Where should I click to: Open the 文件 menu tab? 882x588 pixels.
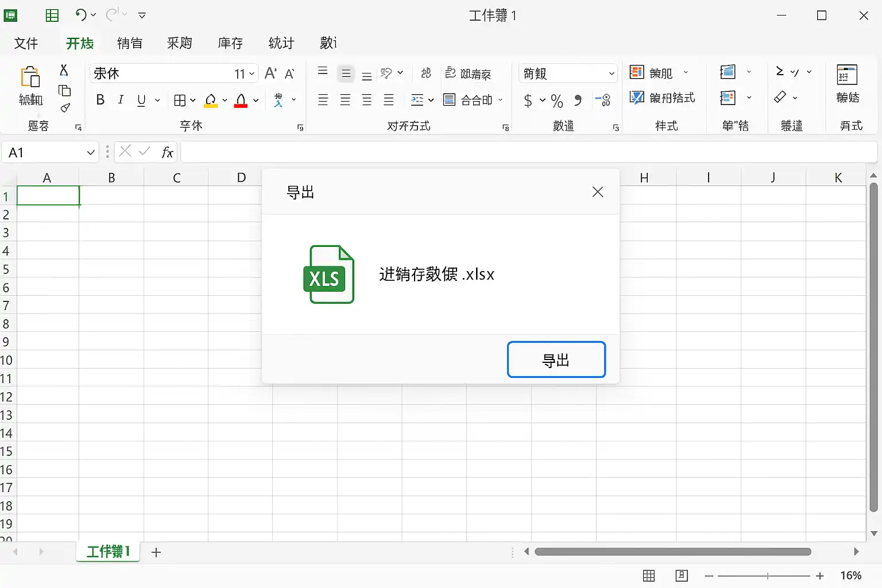[x=26, y=43]
